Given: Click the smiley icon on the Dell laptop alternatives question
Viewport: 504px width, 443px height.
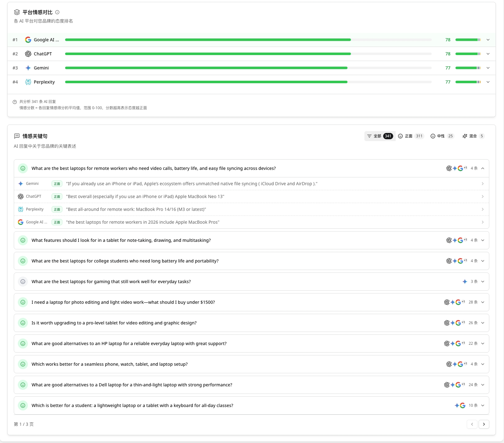Looking at the screenshot, I should [x=23, y=385].
